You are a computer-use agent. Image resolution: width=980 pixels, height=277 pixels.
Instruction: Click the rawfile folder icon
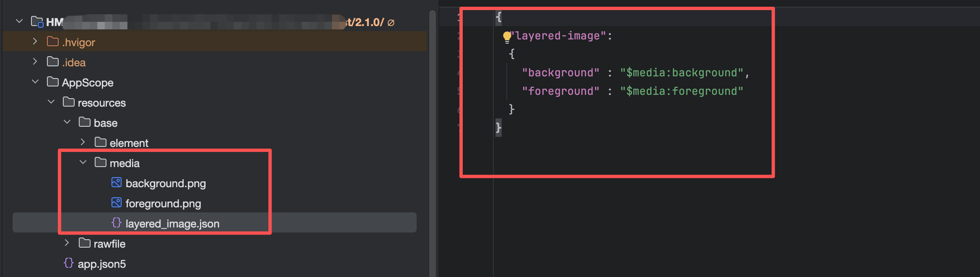85,243
